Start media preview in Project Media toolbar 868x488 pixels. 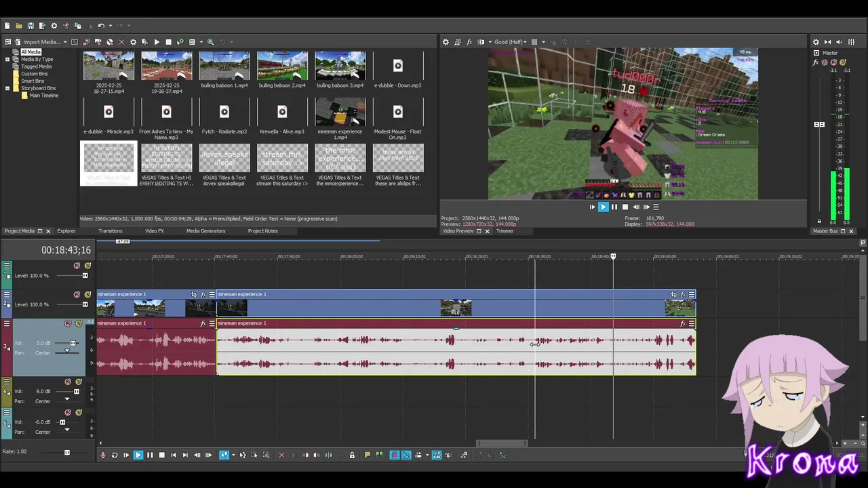(x=157, y=42)
